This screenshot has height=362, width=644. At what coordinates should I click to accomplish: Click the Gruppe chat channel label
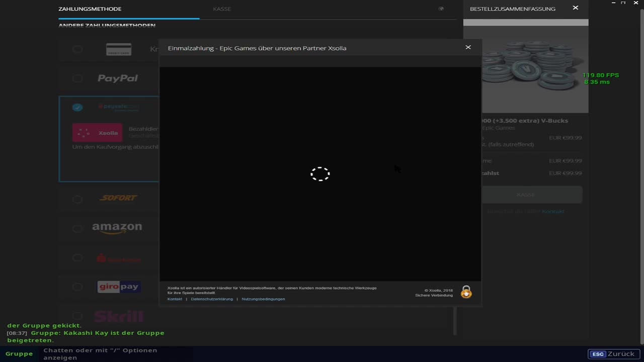19,354
